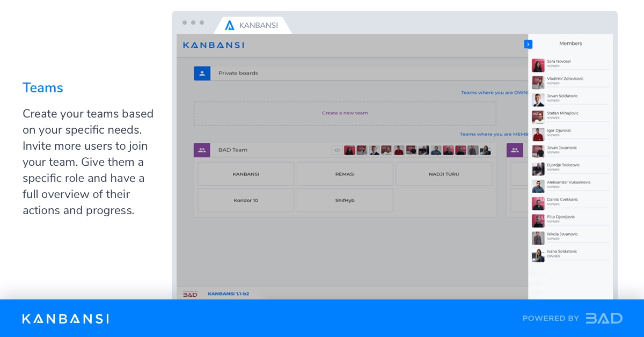Open the ShifHyb board
Screen dimensions: 644x337
coord(345,200)
